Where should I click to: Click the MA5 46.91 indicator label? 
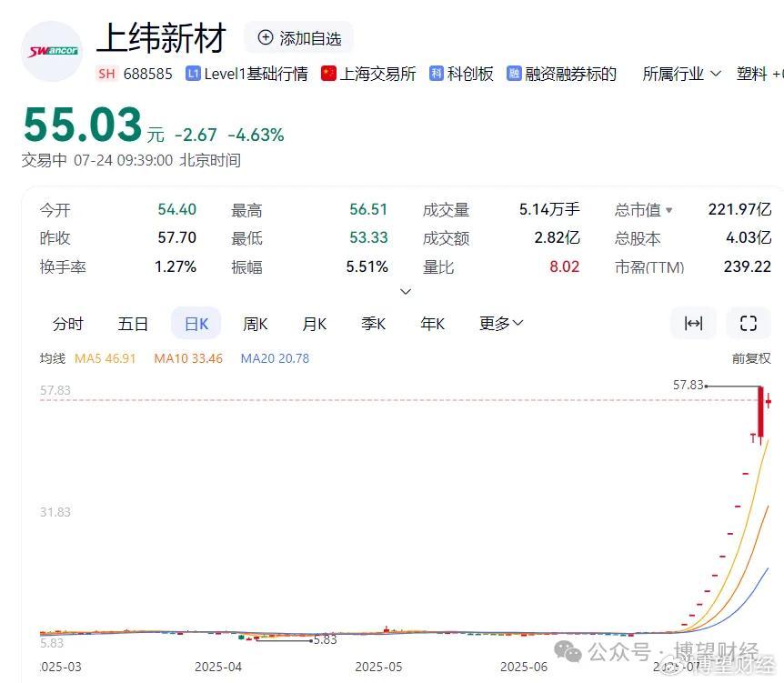pyautogui.click(x=105, y=358)
